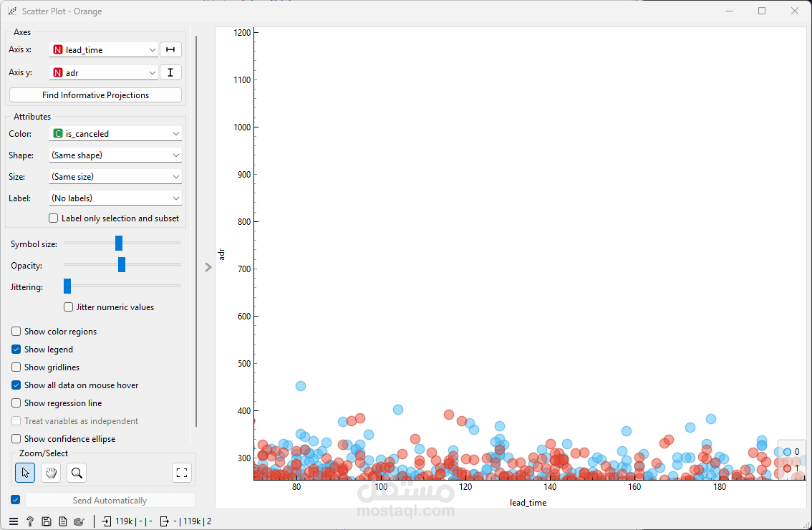
Task: Click legend entry 0 in the plot
Action: 791,452
